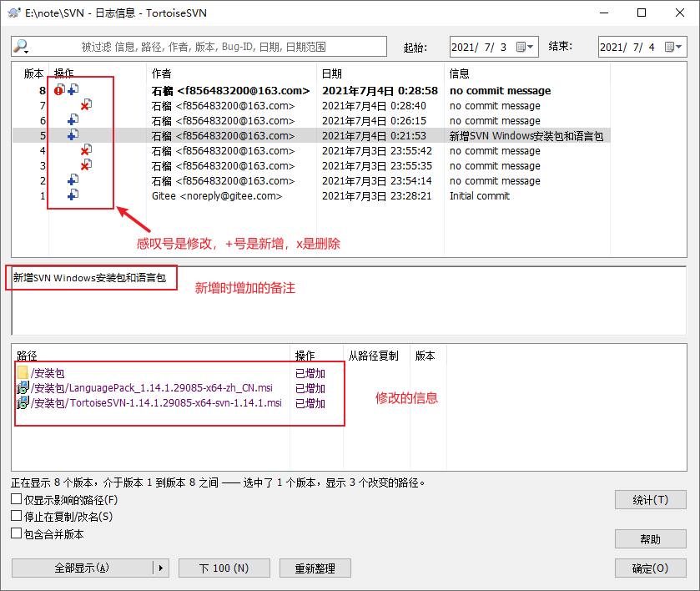Click the 路径 column header

tap(27, 356)
